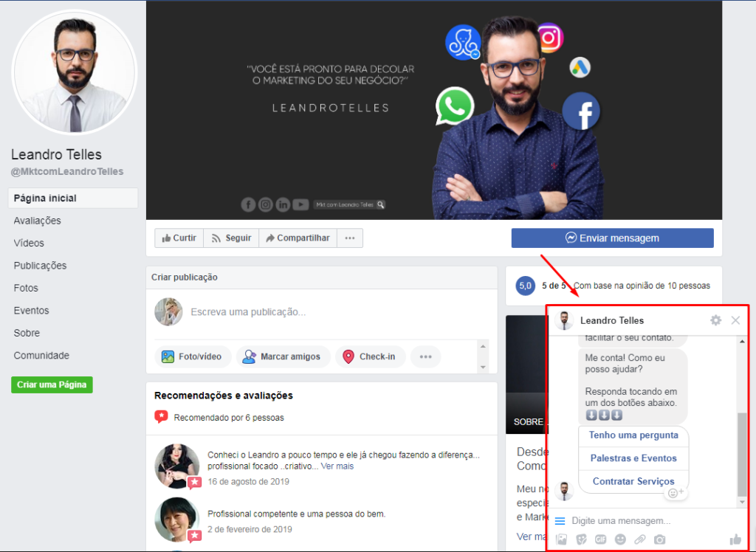Click Enviar mensagem button

point(612,238)
